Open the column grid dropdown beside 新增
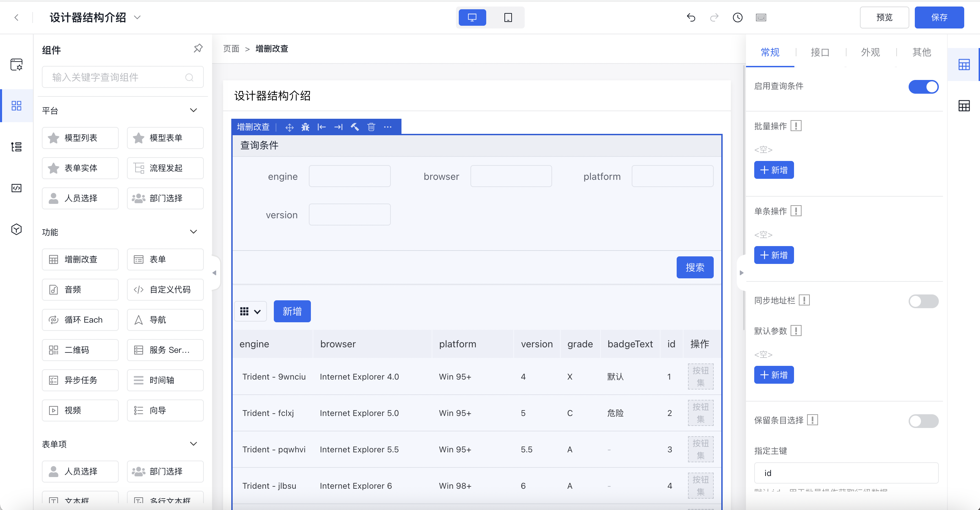This screenshot has height=510, width=980. [x=250, y=312]
